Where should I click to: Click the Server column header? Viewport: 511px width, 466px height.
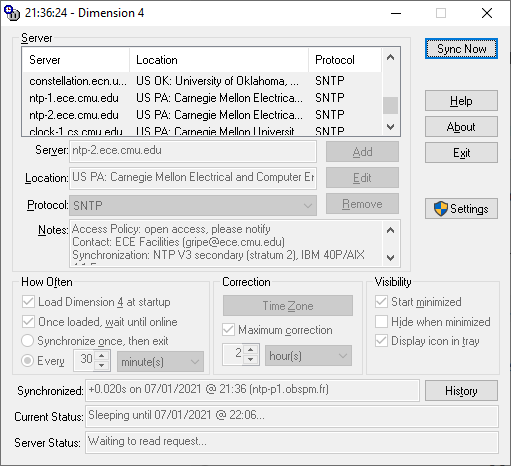pos(76,60)
